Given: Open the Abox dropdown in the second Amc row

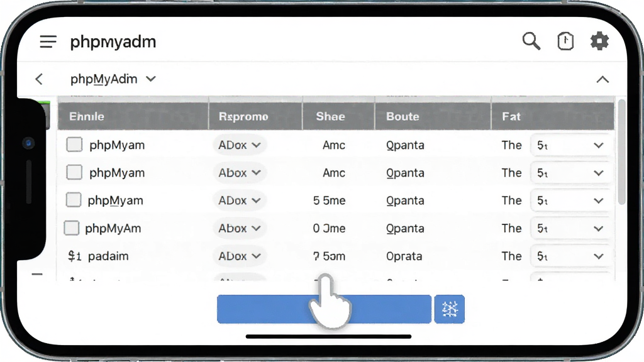Looking at the screenshot, I should 240,173.
